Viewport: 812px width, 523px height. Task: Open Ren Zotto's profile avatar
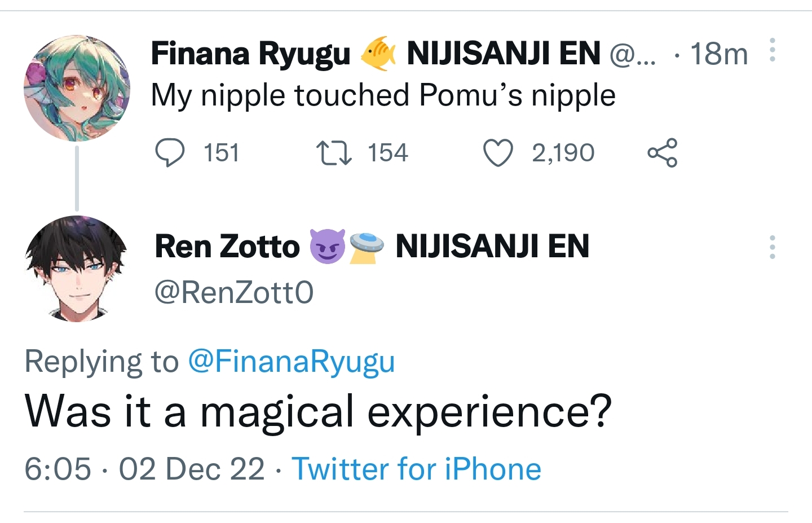77,269
